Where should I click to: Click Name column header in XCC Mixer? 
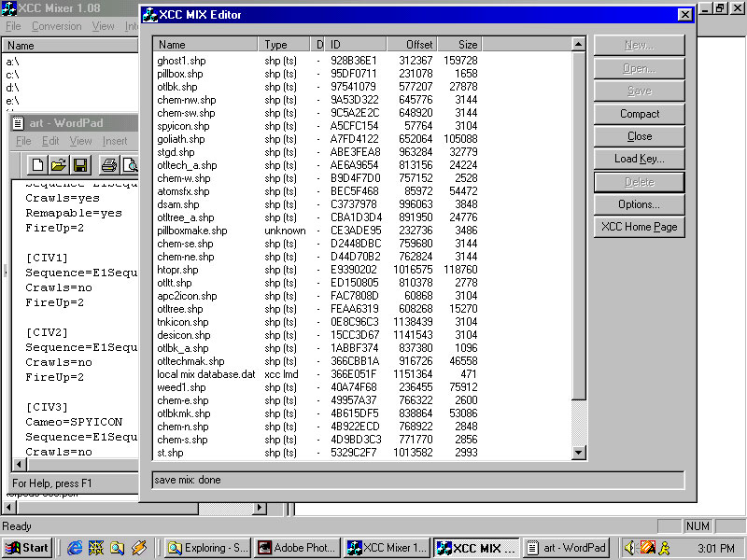(70, 46)
